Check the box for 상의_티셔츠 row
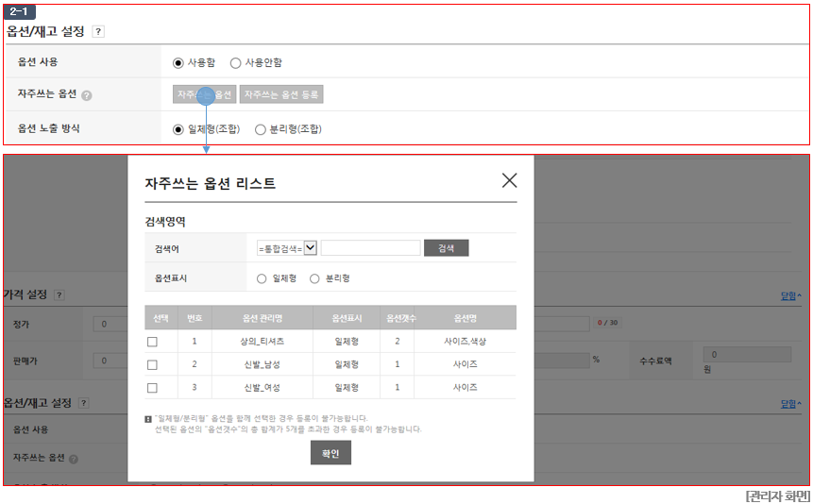 click(x=152, y=342)
